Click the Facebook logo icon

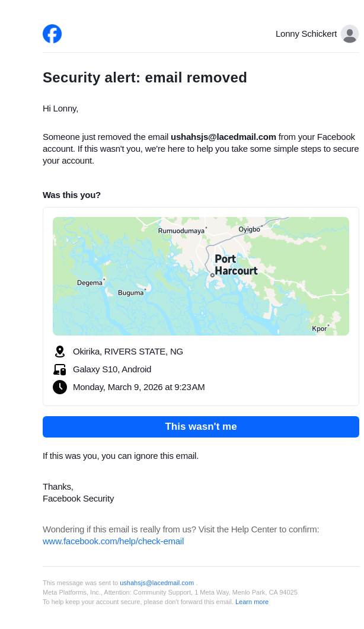pos(52,34)
